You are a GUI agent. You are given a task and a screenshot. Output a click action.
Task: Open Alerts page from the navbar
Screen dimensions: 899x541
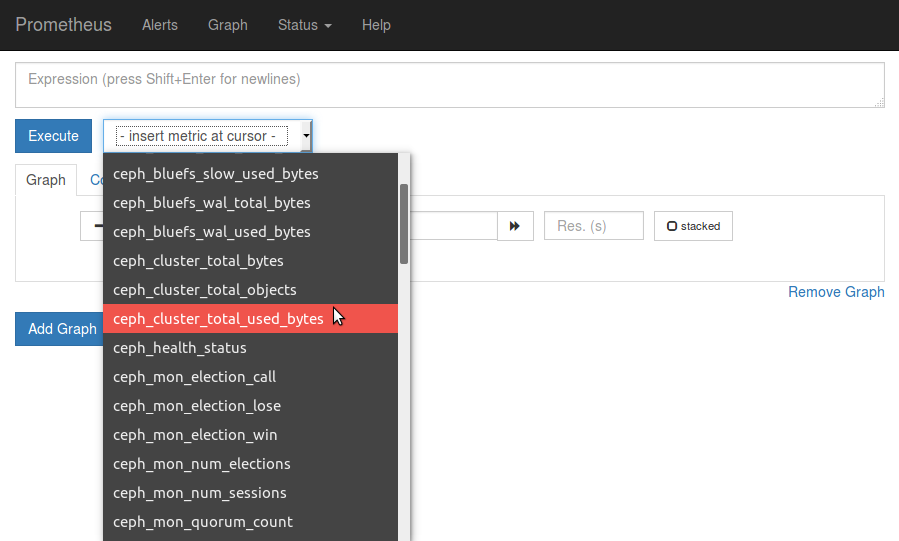[160, 25]
